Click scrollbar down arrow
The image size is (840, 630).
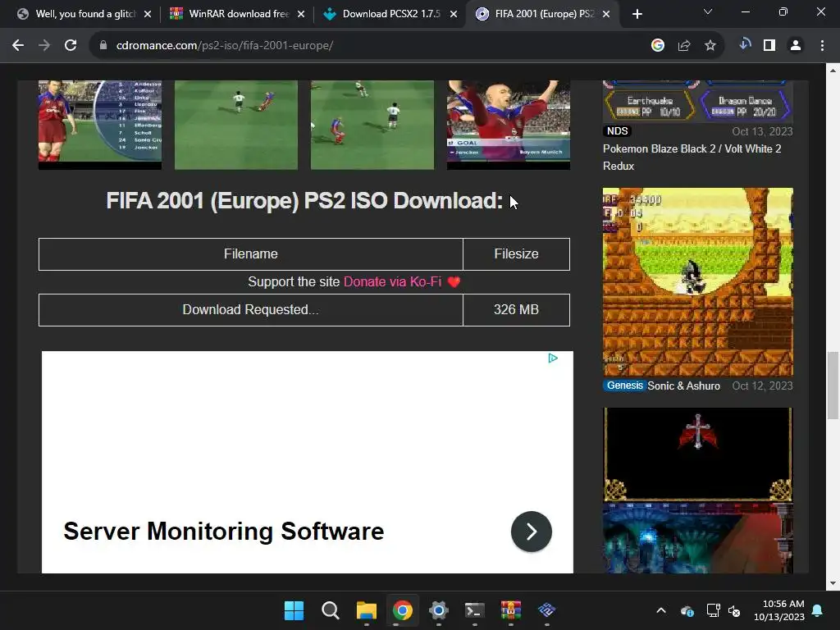833,583
